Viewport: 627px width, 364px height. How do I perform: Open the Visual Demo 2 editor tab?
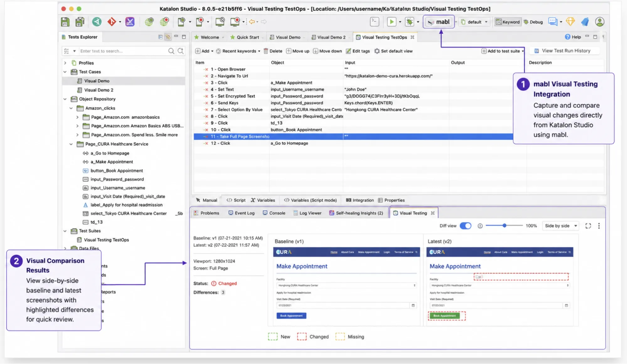(331, 37)
